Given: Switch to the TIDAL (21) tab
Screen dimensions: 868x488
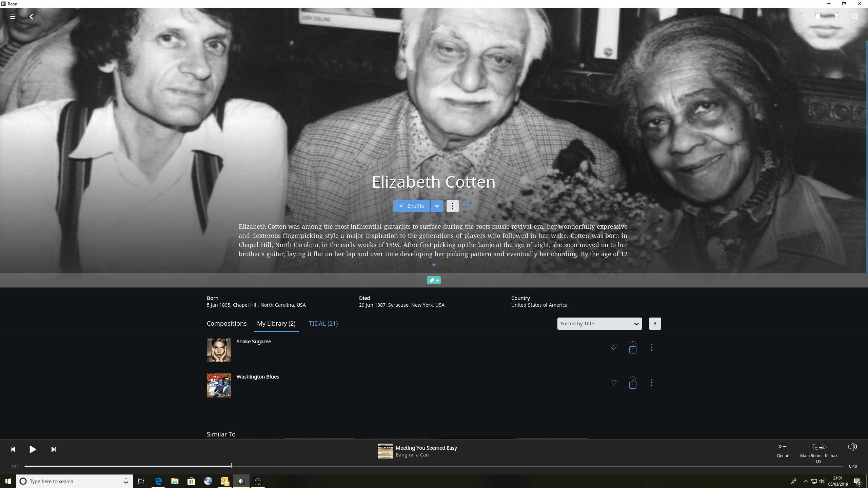Looking at the screenshot, I should (x=323, y=323).
